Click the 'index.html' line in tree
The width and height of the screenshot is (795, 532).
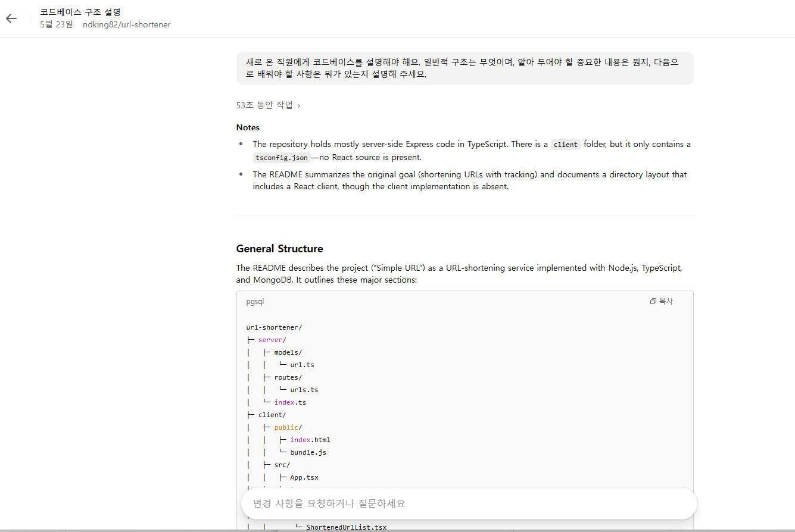coord(310,440)
